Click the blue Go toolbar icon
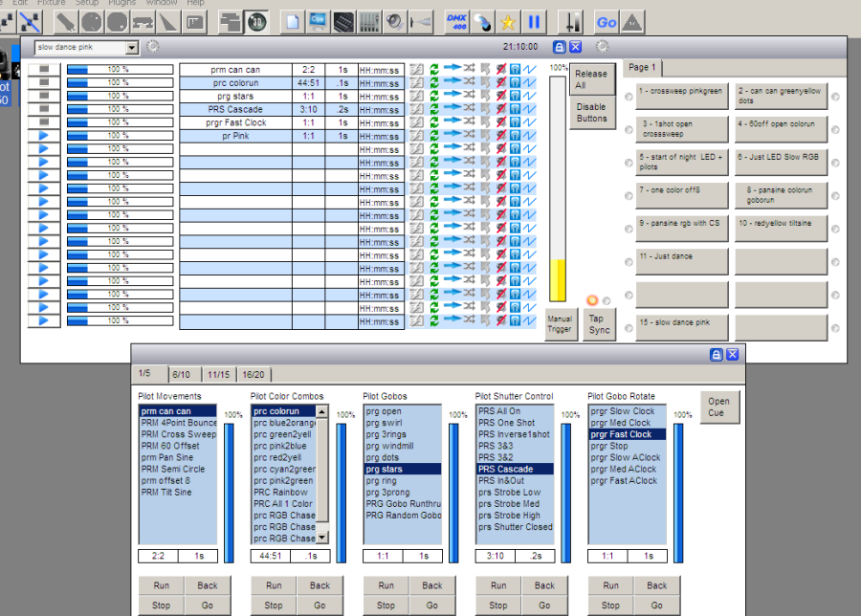This screenshot has width=861, height=616. pos(607,23)
